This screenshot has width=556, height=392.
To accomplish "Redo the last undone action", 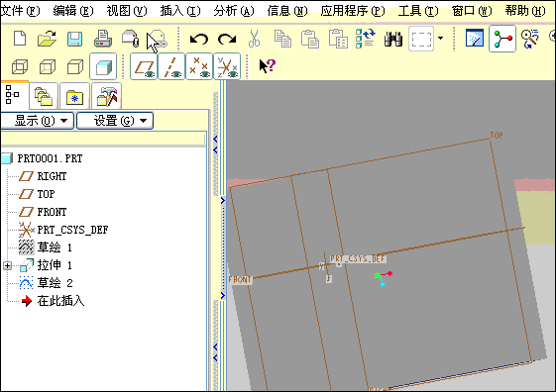I will [x=227, y=39].
